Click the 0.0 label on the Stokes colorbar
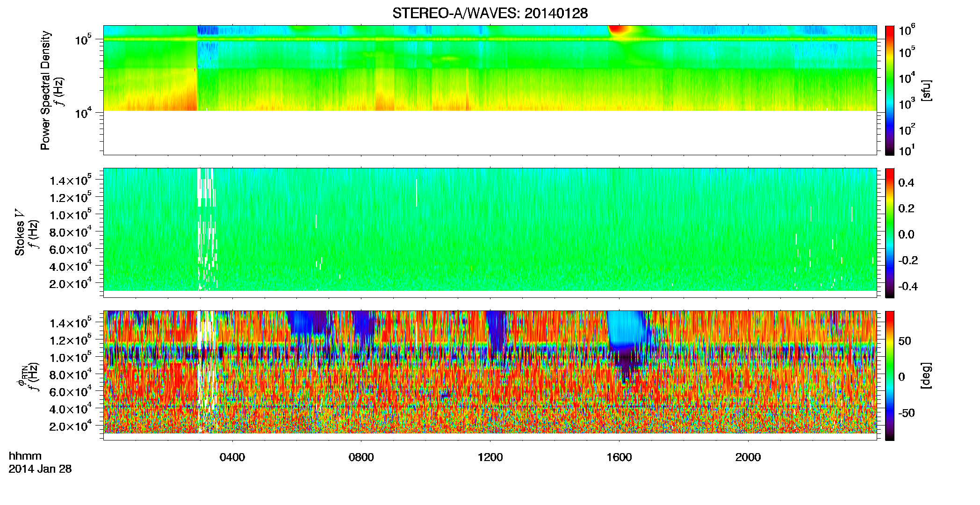The width and height of the screenshot is (980, 505). [906, 235]
